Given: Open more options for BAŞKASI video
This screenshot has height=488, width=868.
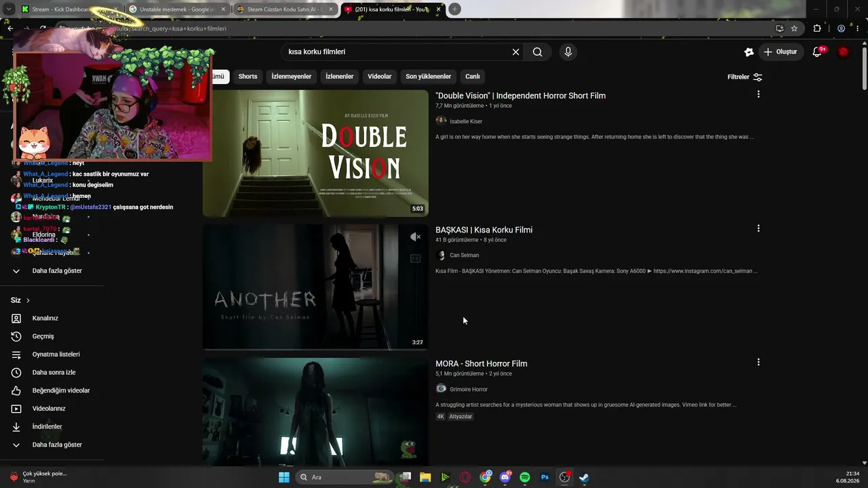Looking at the screenshot, I should [758, 228].
